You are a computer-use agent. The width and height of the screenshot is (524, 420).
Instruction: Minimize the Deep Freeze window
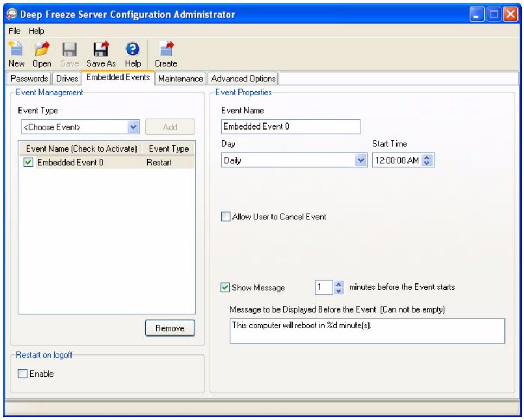pyautogui.click(x=477, y=15)
